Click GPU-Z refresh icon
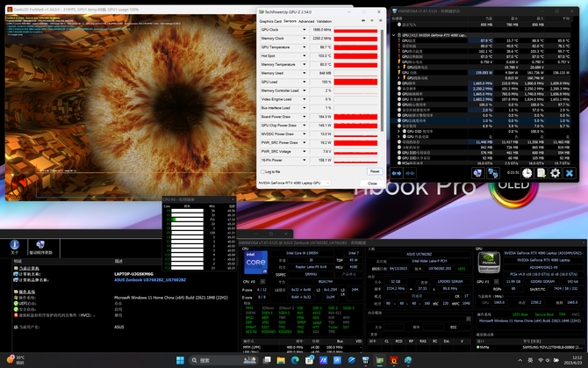Image resolution: width=588 pixels, height=368 pixels. click(372, 21)
